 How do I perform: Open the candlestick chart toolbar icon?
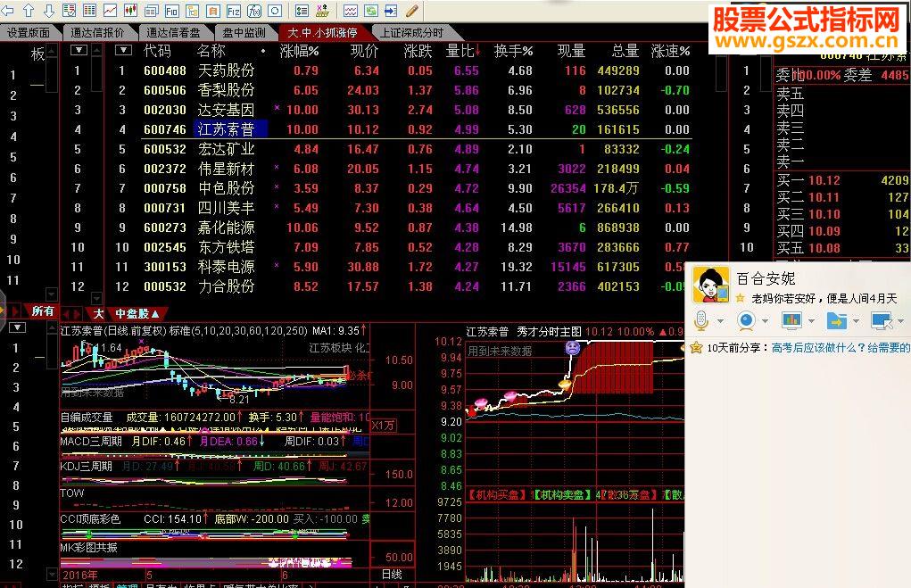click(x=130, y=10)
